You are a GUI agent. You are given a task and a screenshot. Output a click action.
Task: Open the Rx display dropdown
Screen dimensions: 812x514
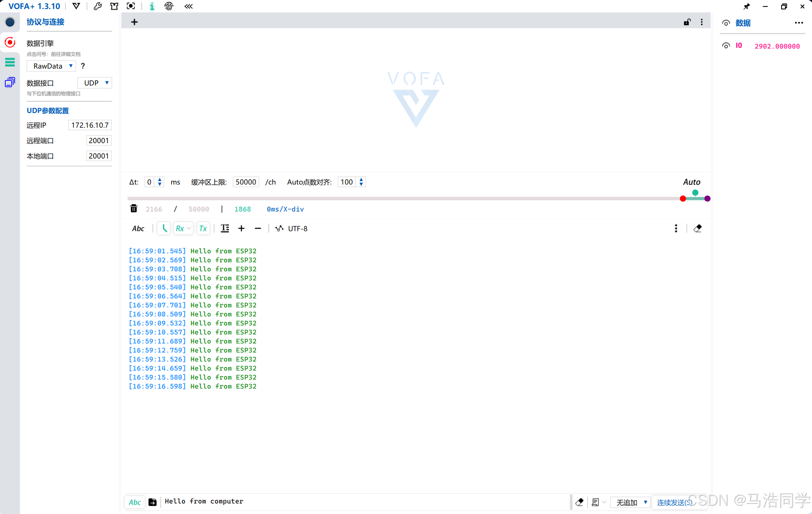tap(183, 228)
